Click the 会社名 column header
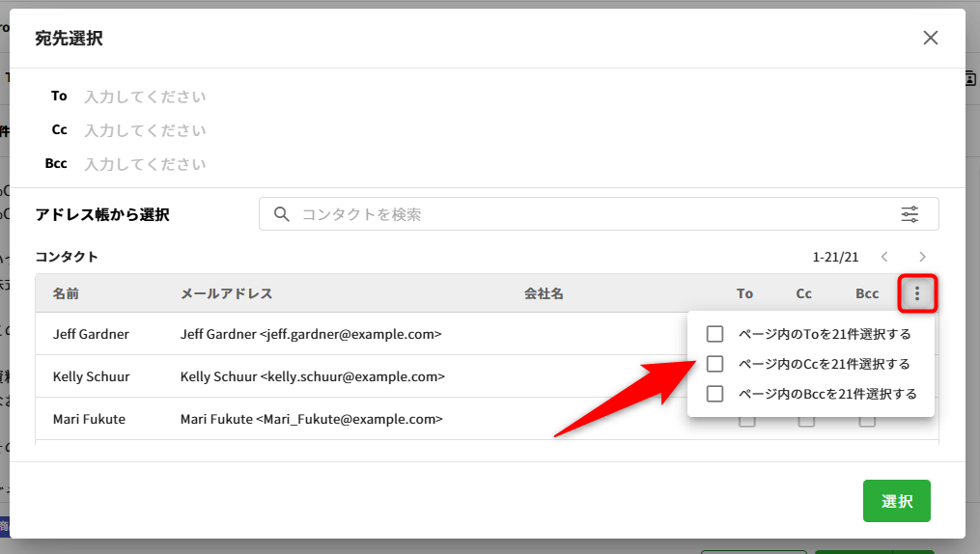 coord(544,293)
